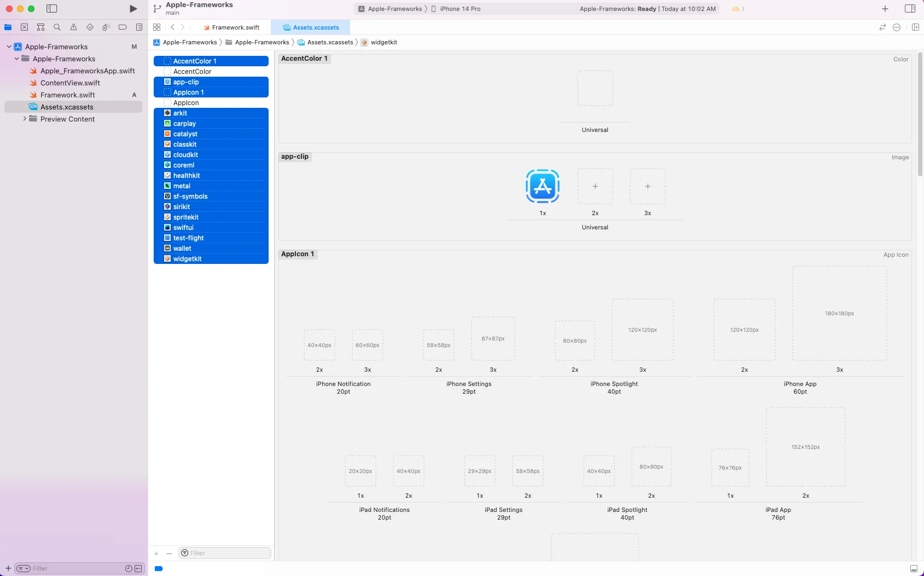Viewport: 924px width, 576px height.
Task: Select the AppIcon 1 asset
Action: click(x=211, y=93)
